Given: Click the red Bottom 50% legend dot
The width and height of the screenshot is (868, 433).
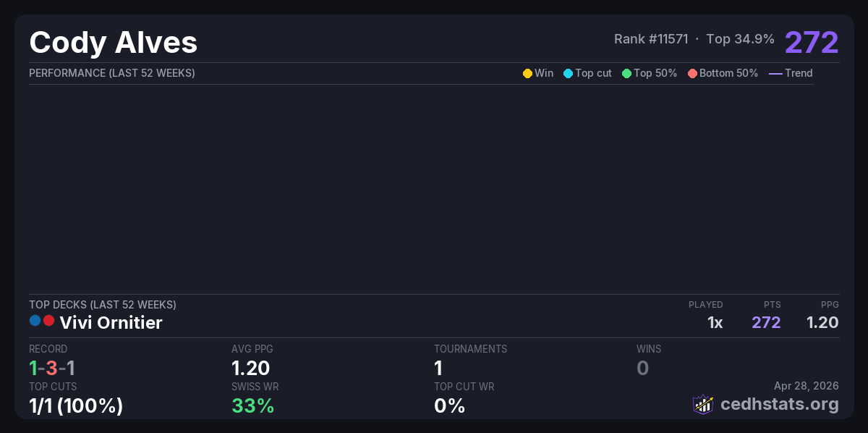Looking at the screenshot, I should pos(692,73).
